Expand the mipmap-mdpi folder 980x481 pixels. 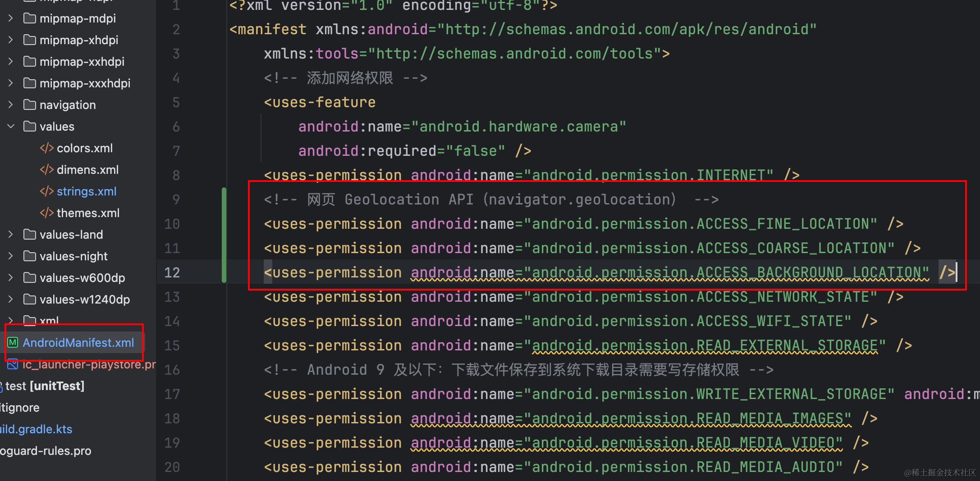11,18
